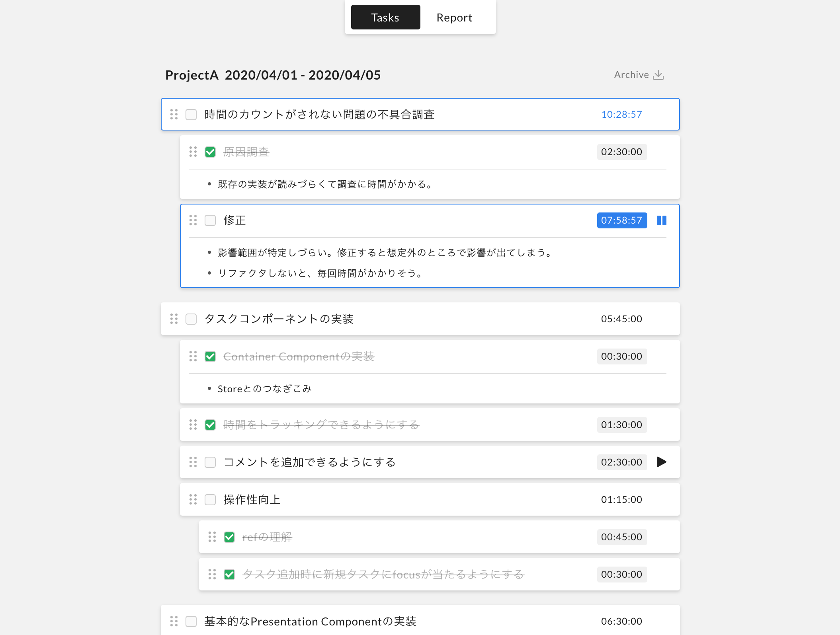Check the 操作性向上 checkbox
The height and width of the screenshot is (635, 840).
coord(210,500)
